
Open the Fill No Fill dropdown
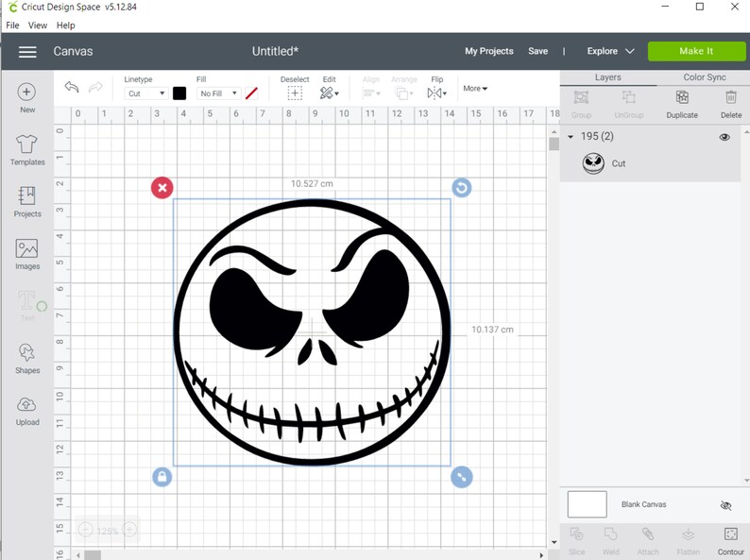218,93
